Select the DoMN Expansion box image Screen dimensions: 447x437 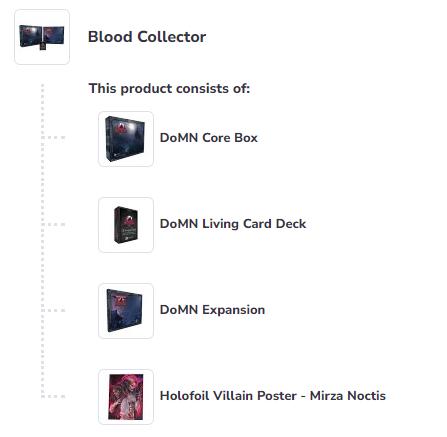(126, 311)
